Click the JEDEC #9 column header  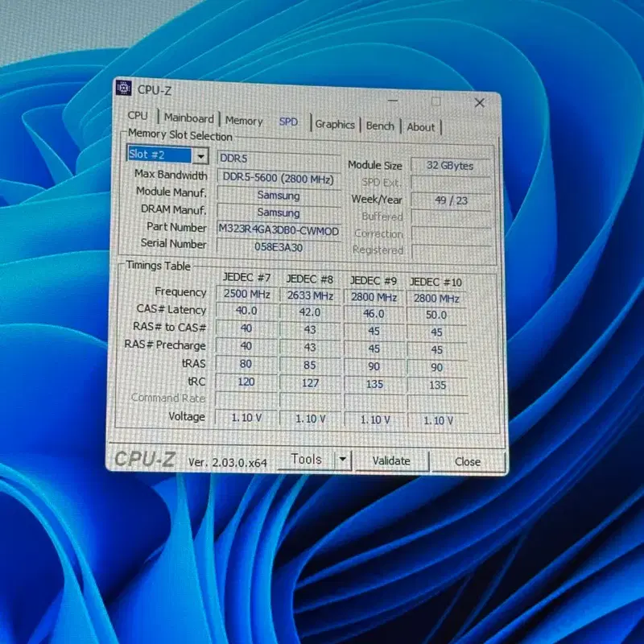point(373,281)
